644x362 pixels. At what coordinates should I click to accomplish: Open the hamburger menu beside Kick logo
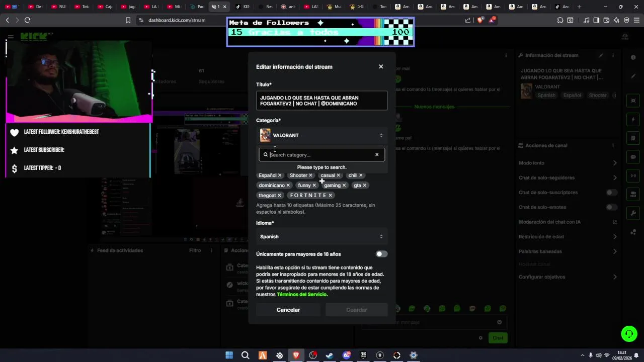(11, 37)
